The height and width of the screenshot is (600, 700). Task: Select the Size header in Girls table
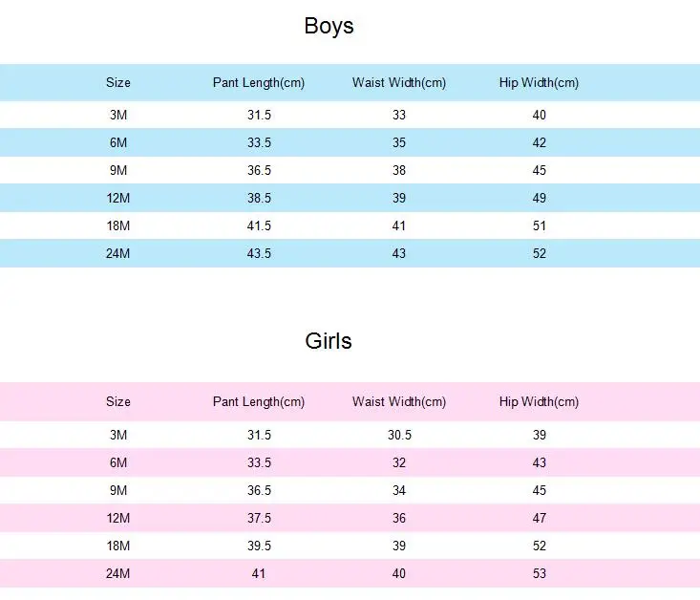(x=118, y=401)
